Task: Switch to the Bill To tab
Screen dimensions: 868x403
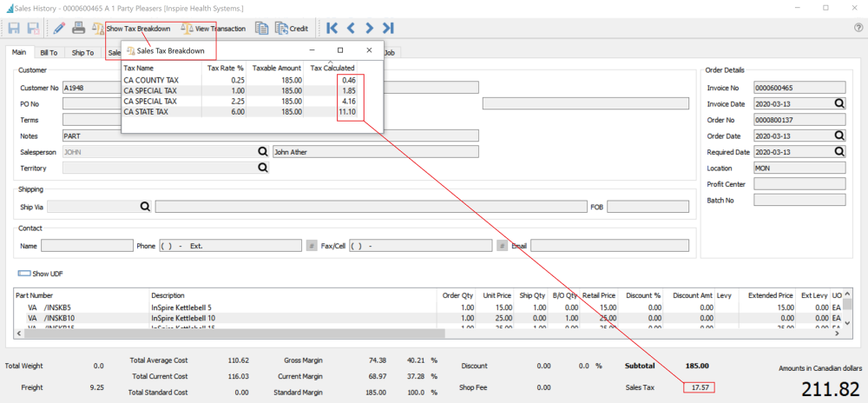Action: [x=49, y=53]
